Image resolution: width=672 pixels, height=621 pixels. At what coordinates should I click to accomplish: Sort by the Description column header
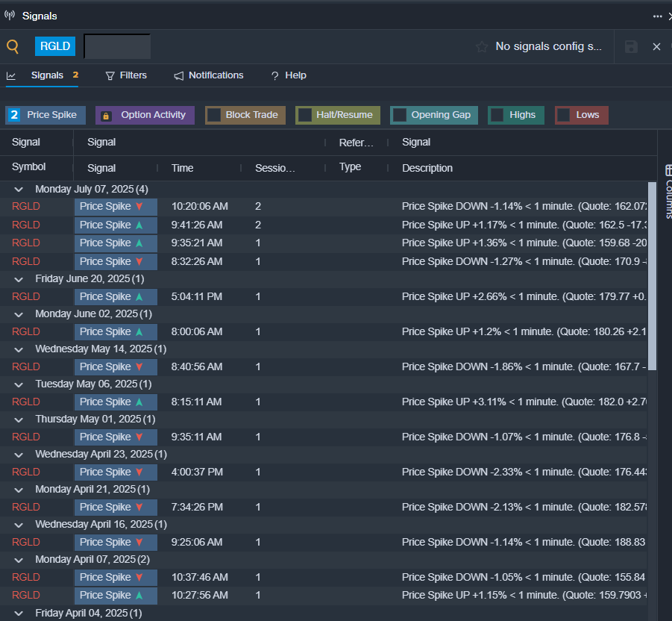pyautogui.click(x=427, y=168)
